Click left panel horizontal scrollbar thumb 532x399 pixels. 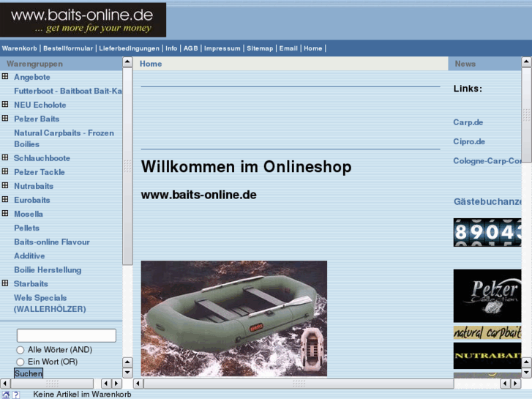tap(52, 384)
